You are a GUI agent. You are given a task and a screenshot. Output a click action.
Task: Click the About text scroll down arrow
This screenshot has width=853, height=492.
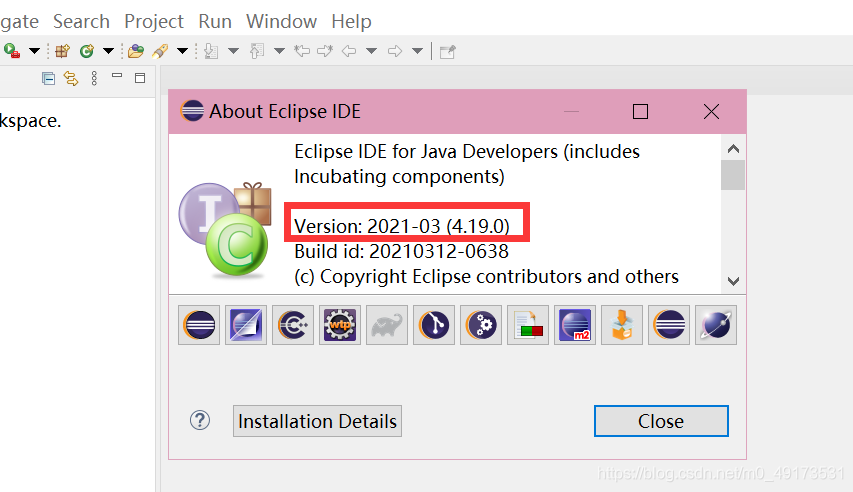tap(733, 281)
